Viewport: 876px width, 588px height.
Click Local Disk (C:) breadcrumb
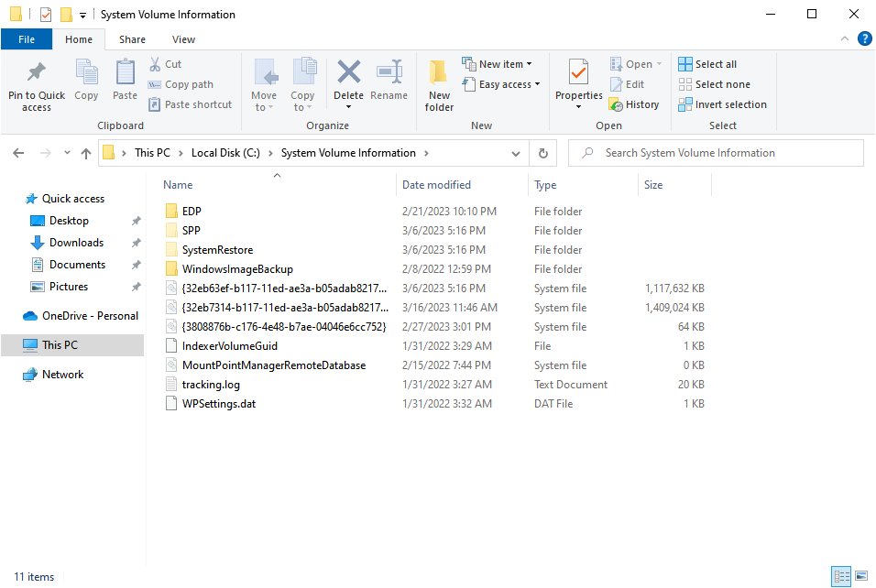pos(225,153)
